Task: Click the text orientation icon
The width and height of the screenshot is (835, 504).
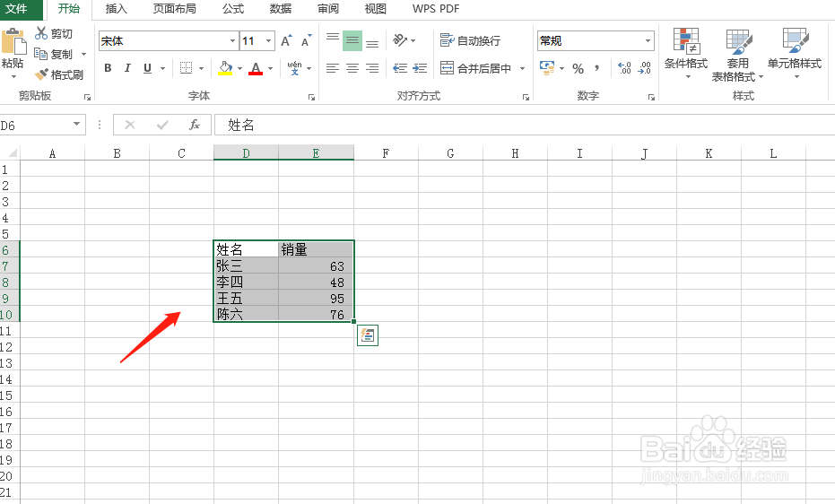Action: (x=400, y=40)
